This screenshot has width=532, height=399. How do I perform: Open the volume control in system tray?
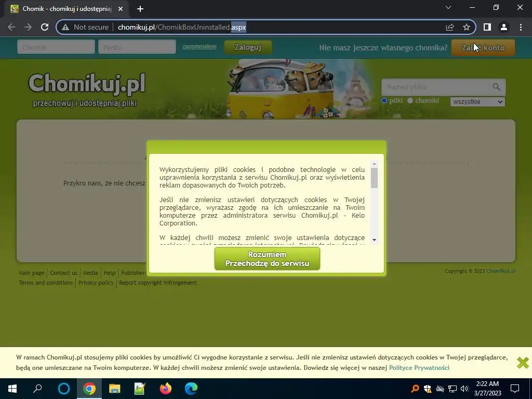click(x=464, y=389)
